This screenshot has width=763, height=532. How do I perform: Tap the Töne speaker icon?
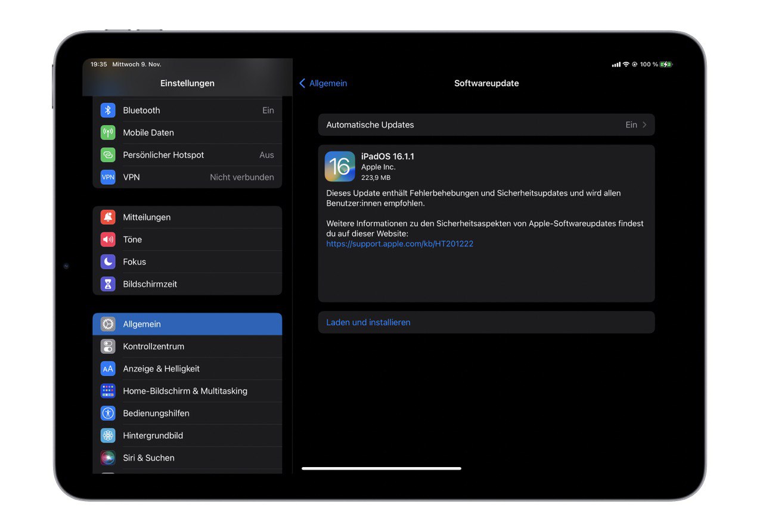108,239
